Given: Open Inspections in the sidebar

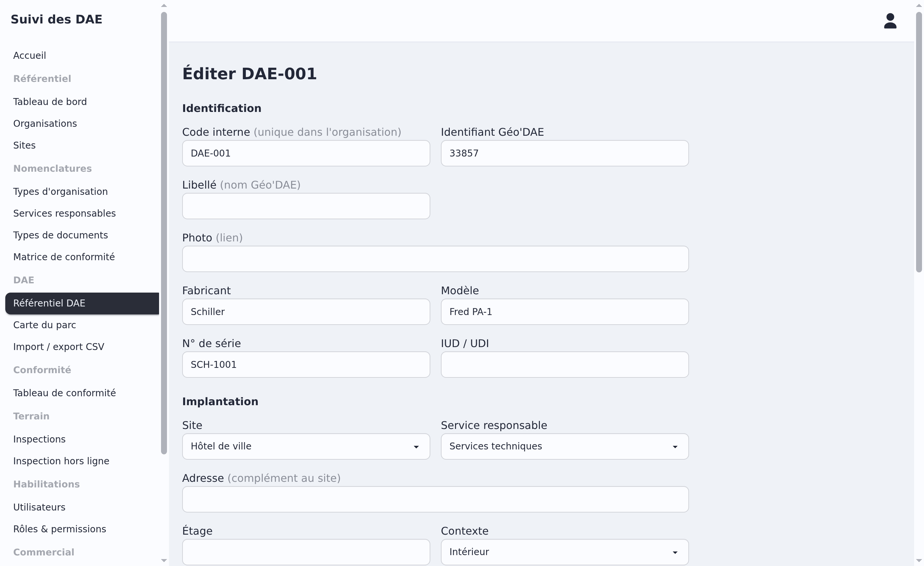Looking at the screenshot, I should [x=82, y=439].
